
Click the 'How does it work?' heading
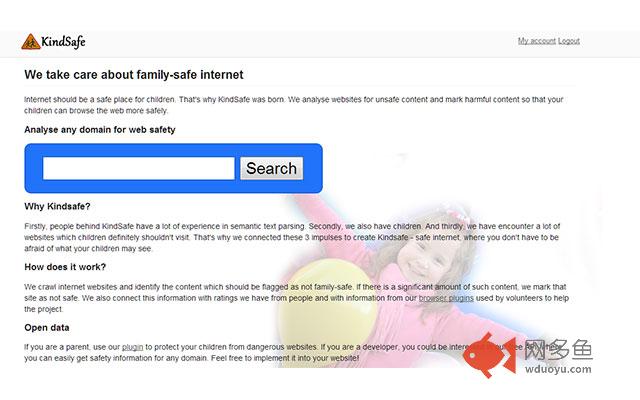click(65, 267)
